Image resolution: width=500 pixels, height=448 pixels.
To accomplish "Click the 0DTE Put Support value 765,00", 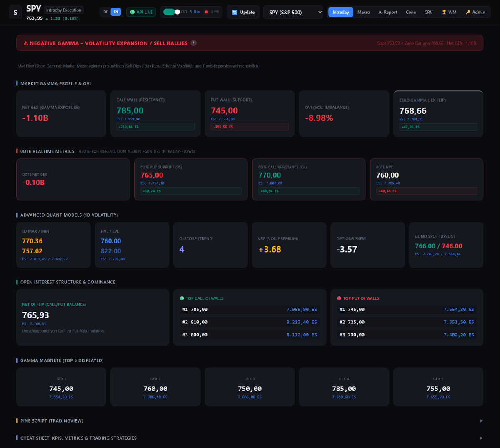I will (x=152, y=175).
